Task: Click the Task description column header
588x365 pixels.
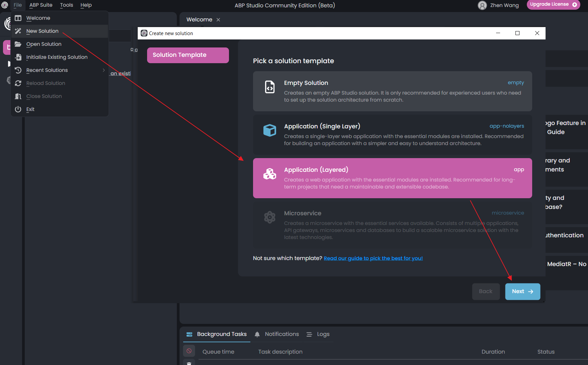Action: (280, 352)
